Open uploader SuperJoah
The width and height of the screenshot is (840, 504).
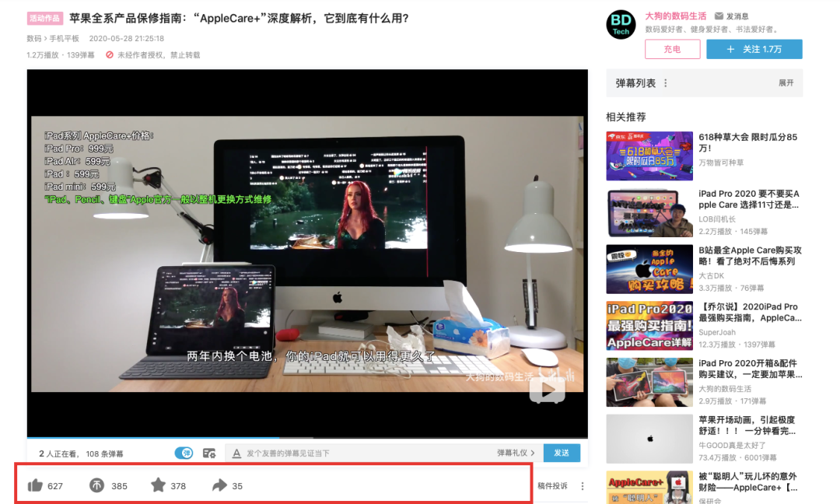coord(717,332)
